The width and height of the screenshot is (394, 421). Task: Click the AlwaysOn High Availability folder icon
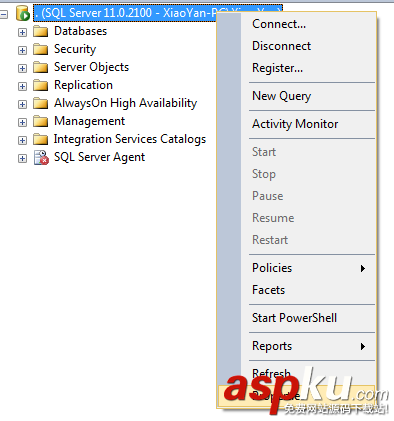tap(41, 103)
